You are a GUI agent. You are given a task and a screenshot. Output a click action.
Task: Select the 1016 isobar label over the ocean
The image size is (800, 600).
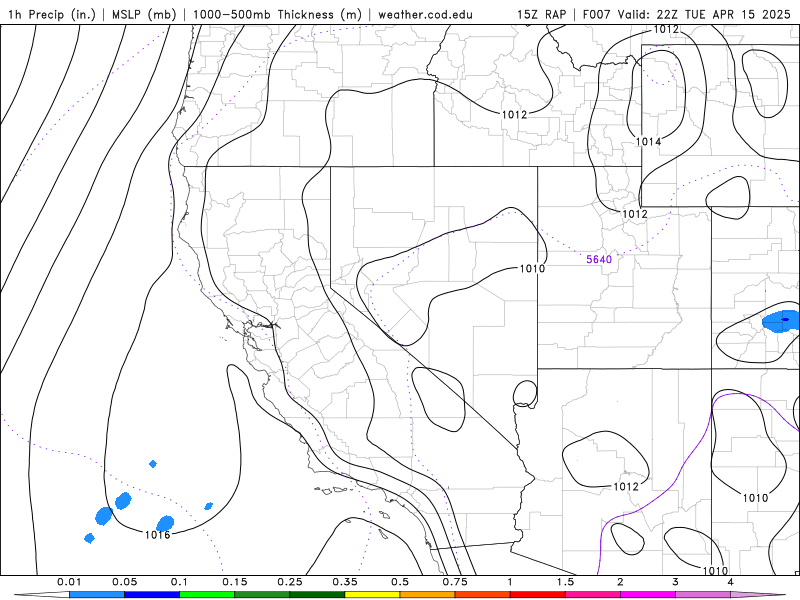157,535
